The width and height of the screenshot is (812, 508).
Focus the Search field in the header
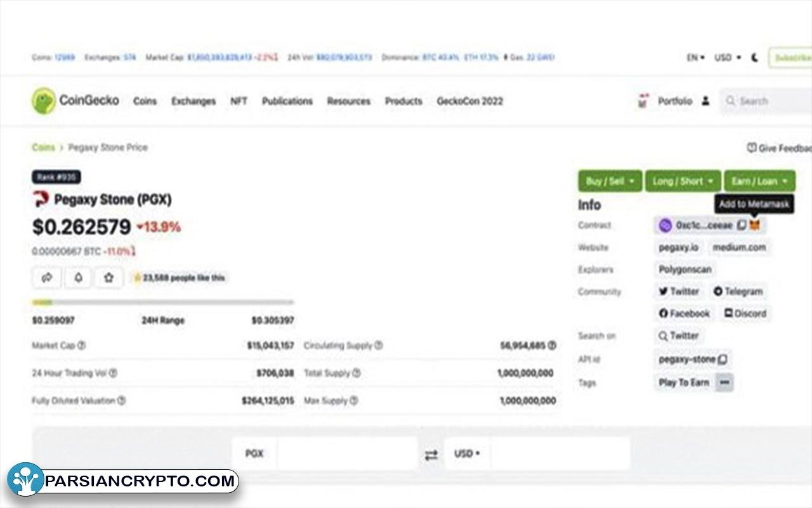pyautogui.click(x=766, y=101)
